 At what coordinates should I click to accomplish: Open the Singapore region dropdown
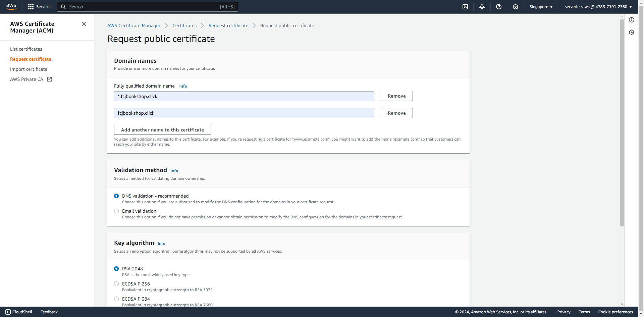[x=541, y=7]
